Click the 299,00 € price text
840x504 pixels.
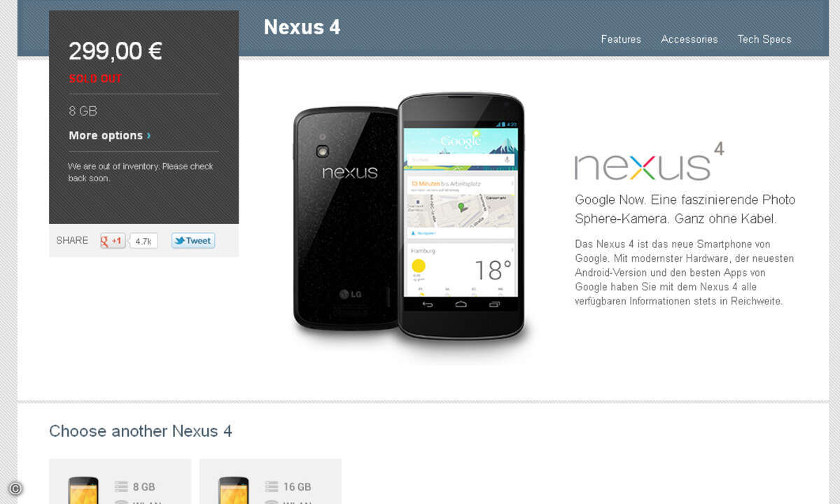115,51
